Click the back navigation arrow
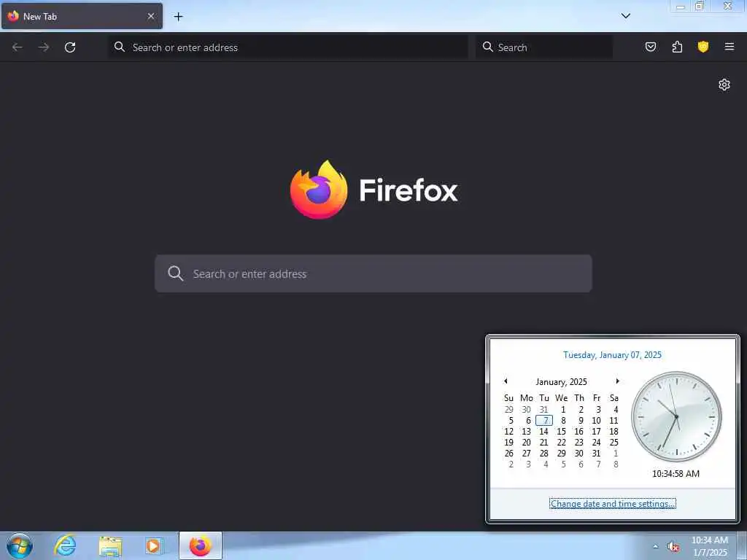 18,47
